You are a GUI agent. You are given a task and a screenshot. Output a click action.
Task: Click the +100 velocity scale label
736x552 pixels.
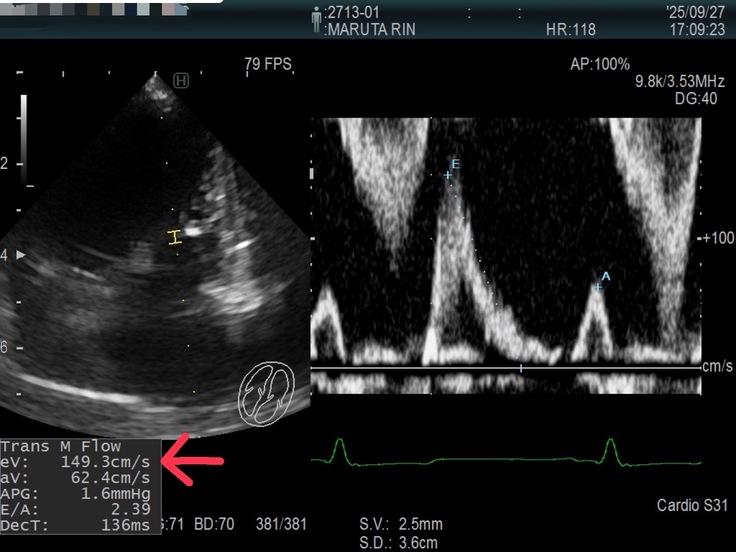pos(718,238)
